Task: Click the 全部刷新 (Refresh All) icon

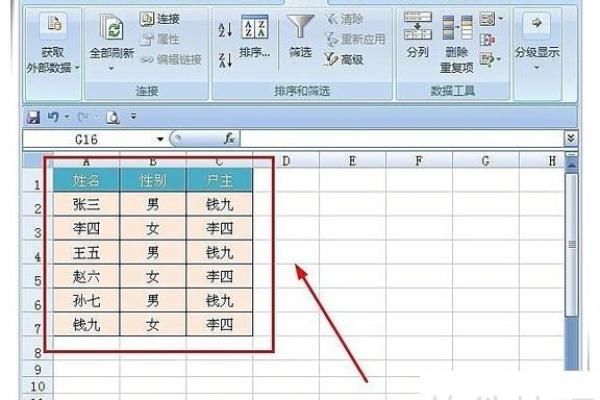Action: [x=111, y=27]
